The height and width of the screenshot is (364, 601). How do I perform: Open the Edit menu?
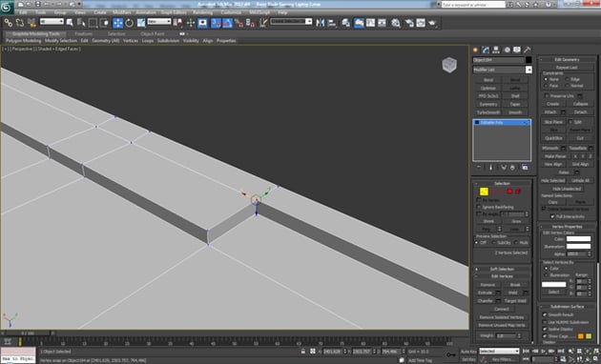(24, 12)
